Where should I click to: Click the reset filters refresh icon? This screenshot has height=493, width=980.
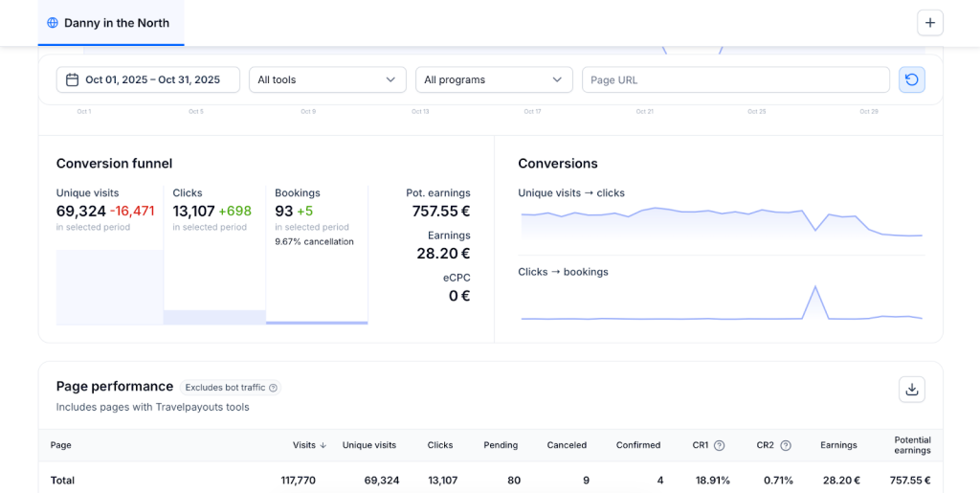pos(911,79)
